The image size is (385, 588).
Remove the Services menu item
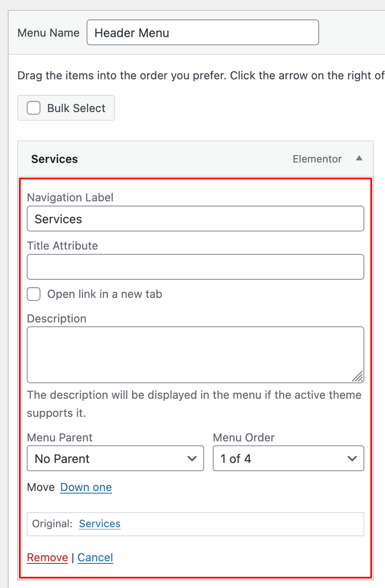[x=47, y=557]
